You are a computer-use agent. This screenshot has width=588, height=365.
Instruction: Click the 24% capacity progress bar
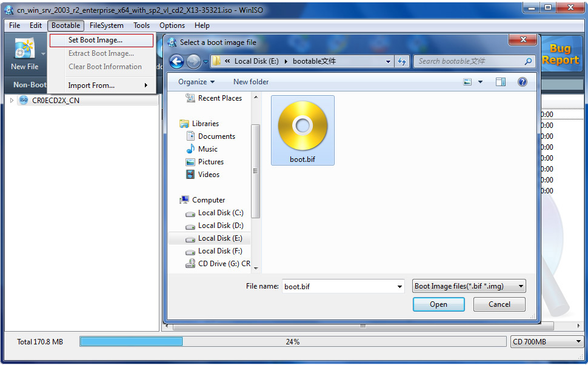tap(293, 341)
